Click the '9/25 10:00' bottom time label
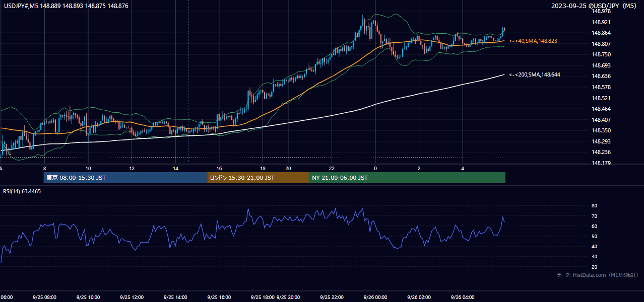Viewport: 644px width, 302px height. pos(88,297)
